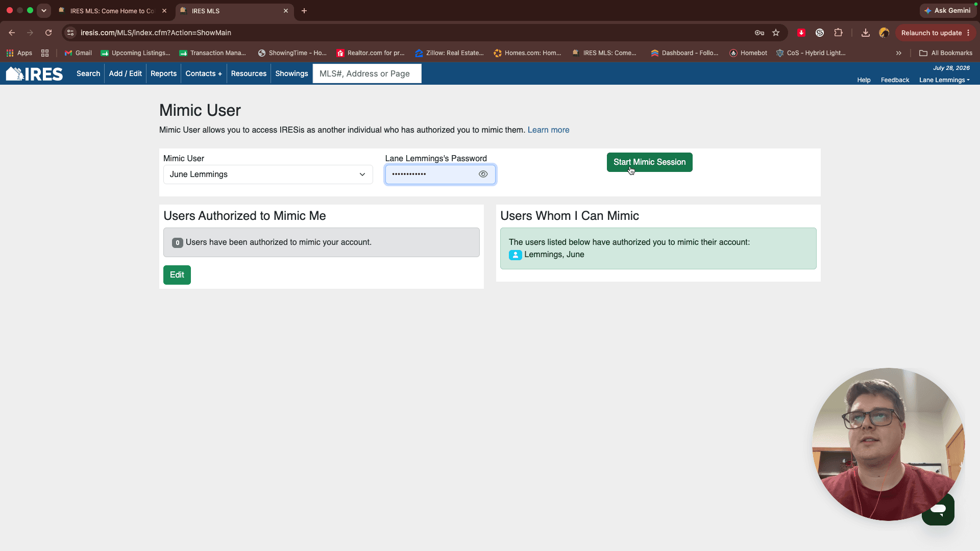Reload the page with refresh icon

coord(48,33)
